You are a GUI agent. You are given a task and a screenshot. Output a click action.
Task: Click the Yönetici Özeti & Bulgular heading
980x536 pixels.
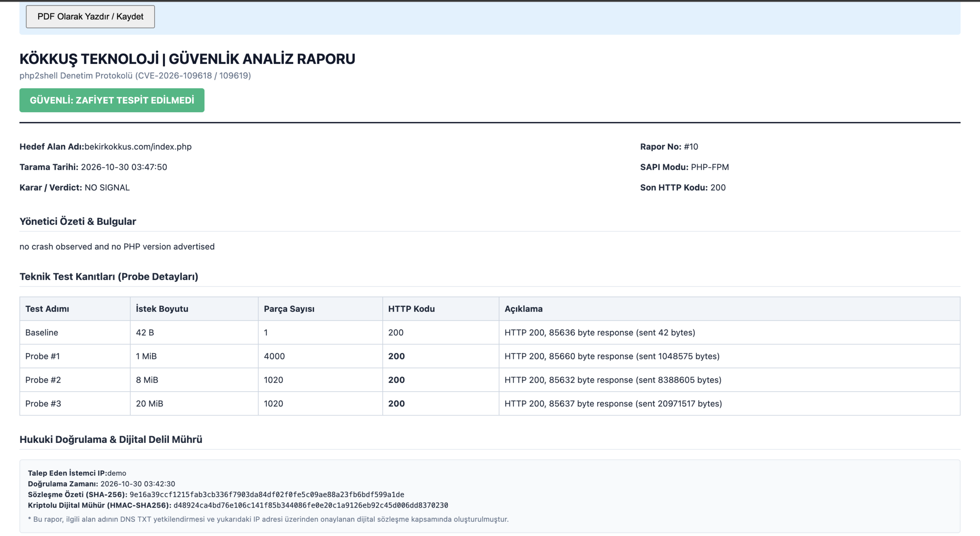point(78,221)
